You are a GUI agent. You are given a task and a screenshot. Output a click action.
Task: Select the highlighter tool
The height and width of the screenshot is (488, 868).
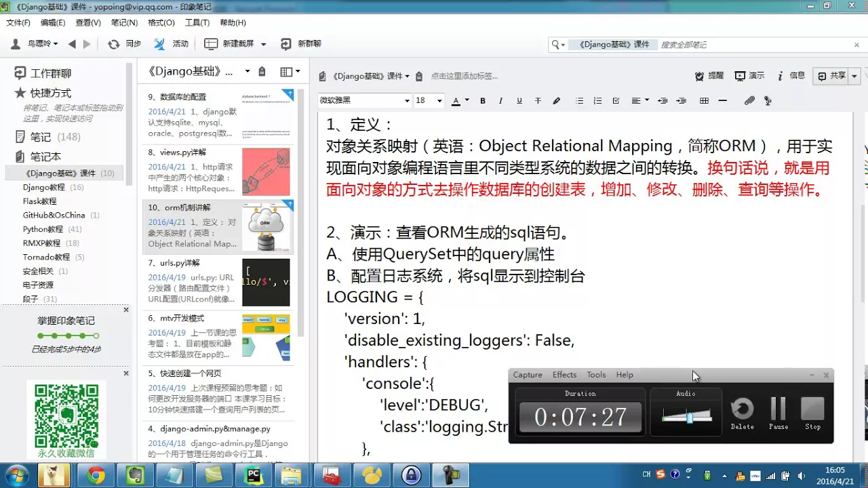pos(557,101)
